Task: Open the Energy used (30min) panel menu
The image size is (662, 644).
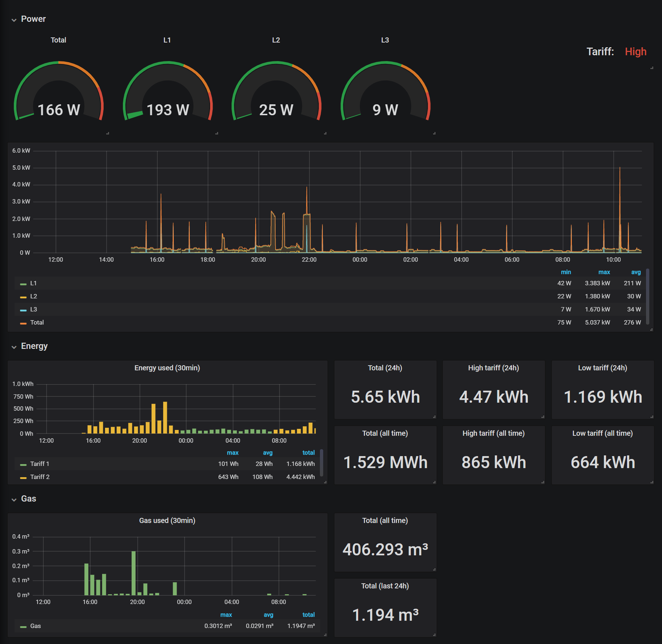Action: (167, 368)
